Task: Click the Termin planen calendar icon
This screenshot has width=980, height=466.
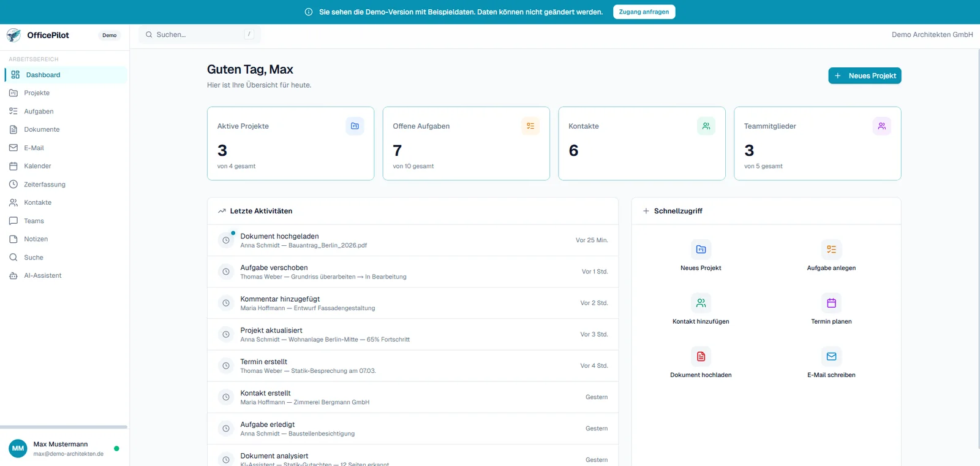Action: pyautogui.click(x=831, y=303)
